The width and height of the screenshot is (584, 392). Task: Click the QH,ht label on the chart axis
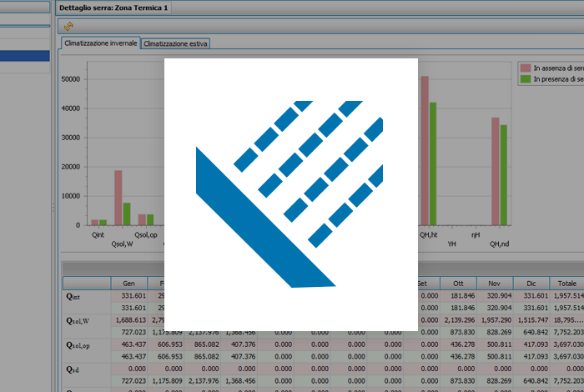(x=428, y=235)
